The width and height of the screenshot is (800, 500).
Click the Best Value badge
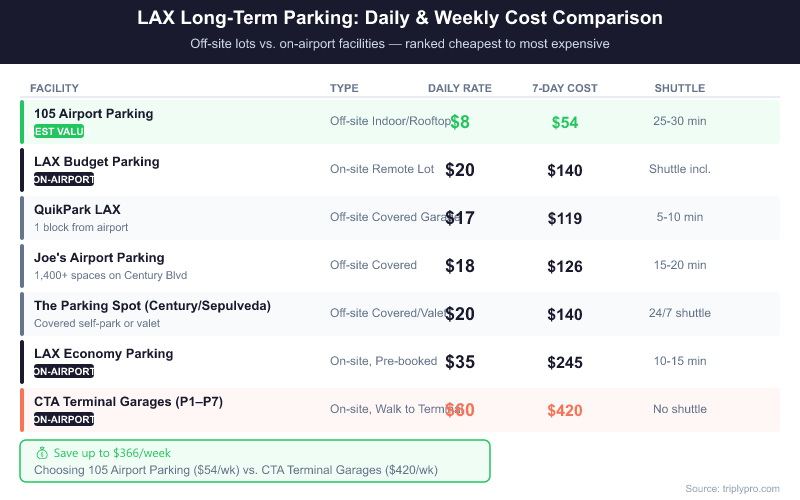tap(59, 131)
